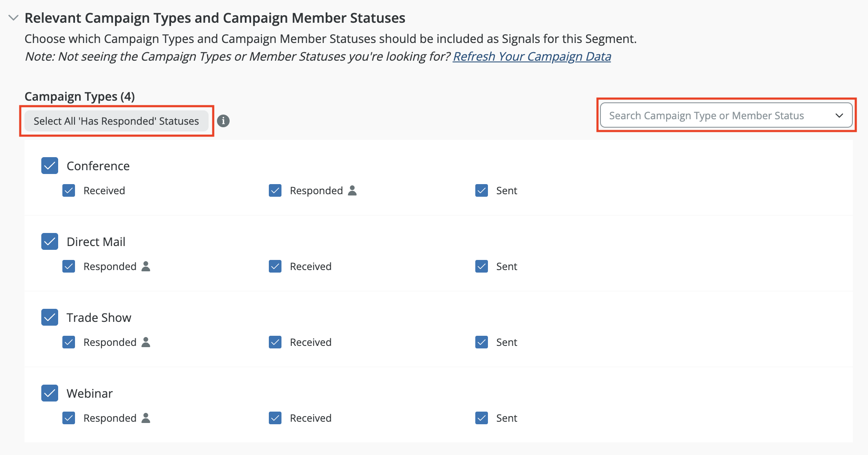This screenshot has width=868, height=455.
Task: Click person icon beside Trade Show Responded
Action: [146, 342]
